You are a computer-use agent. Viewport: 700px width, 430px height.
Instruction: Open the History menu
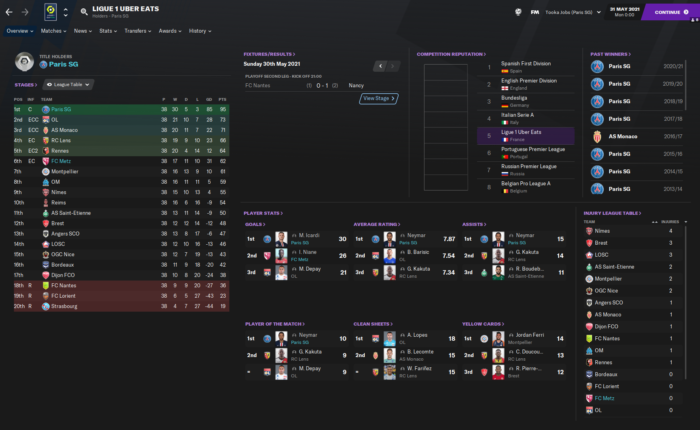click(200, 31)
